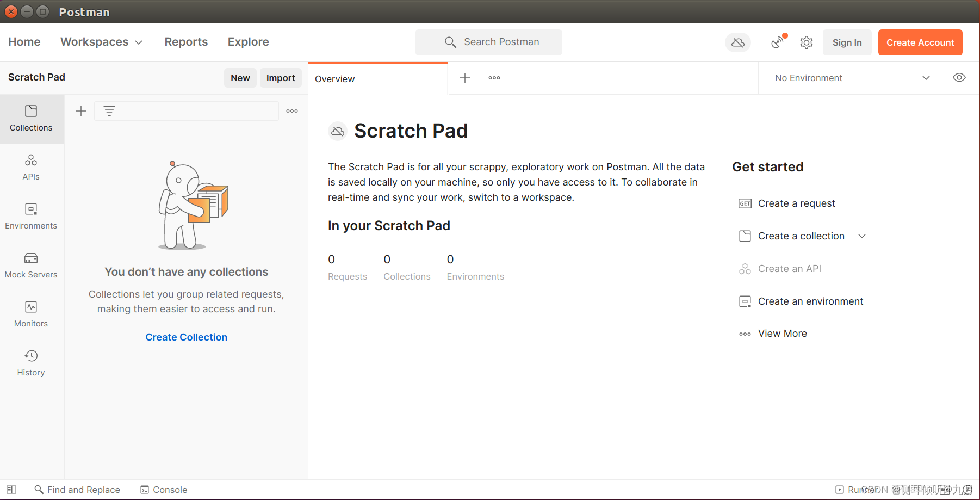
Task: Click the Scratch Pad sidebar heading
Action: tap(37, 77)
